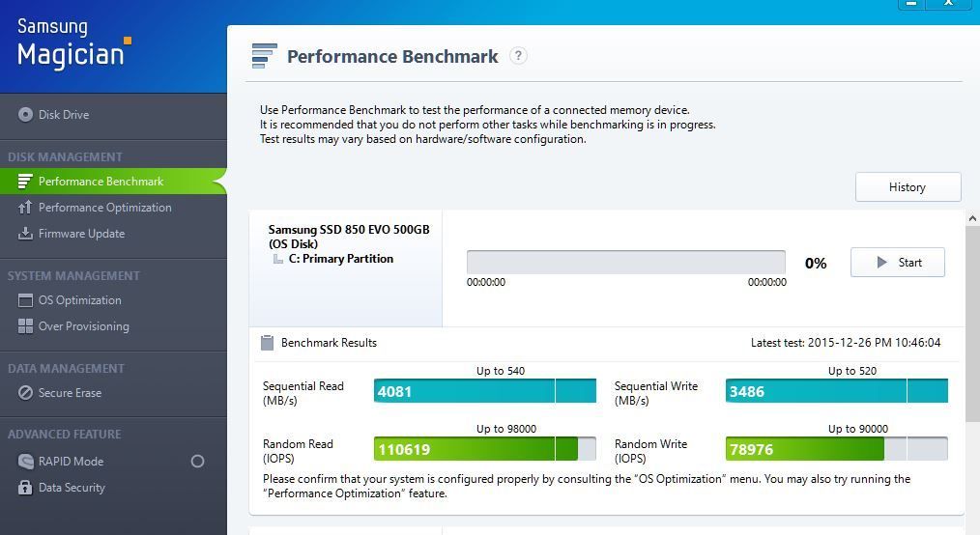Click the Benchmark Results clipboard icon
The image size is (980, 535).
(x=267, y=342)
